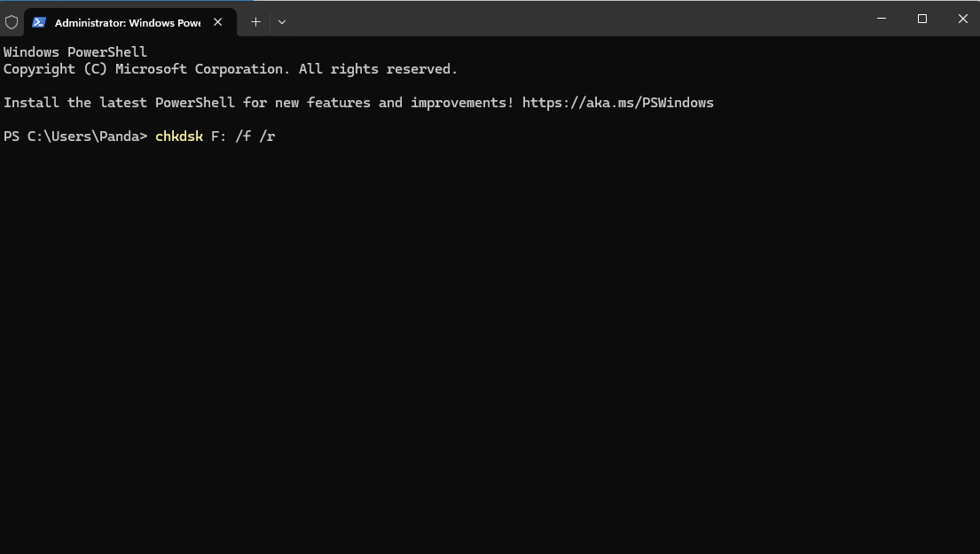
Task: Open a new terminal tab
Action: click(255, 21)
